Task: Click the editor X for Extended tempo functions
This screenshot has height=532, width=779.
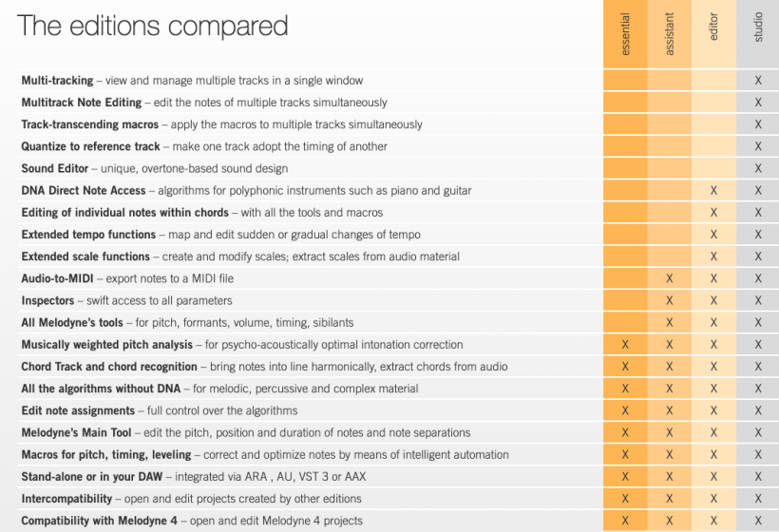Action: point(713,235)
